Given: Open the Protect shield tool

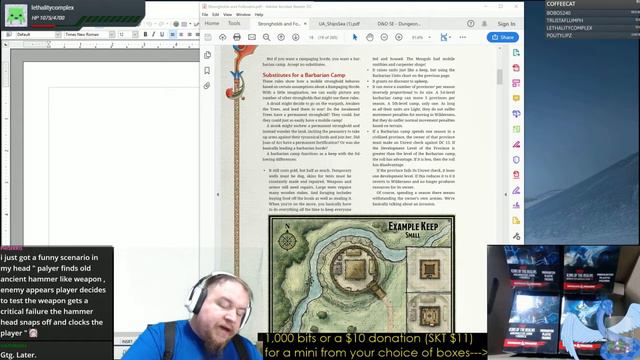Looking at the screenshot, I should click(516, 160).
